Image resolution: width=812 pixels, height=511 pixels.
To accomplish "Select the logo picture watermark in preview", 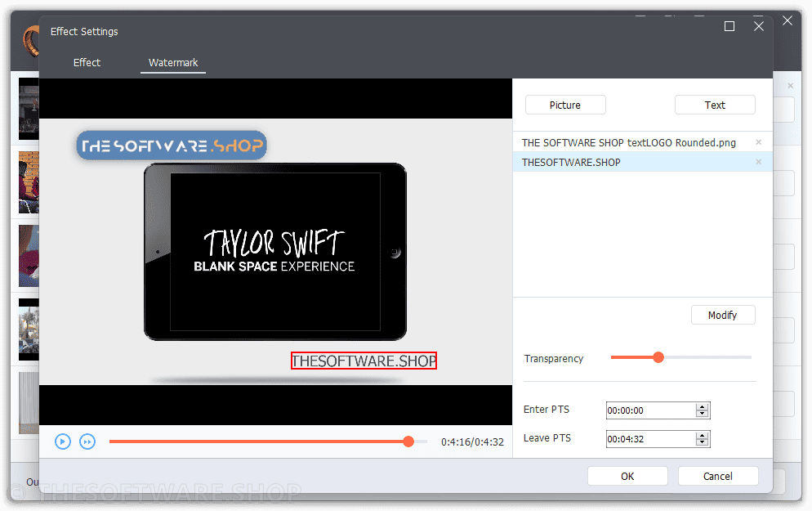I will coord(172,146).
